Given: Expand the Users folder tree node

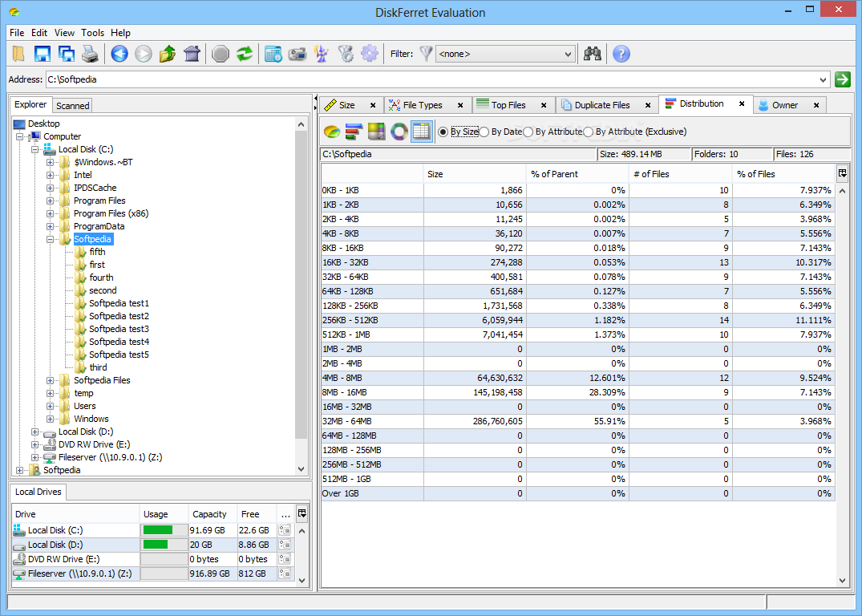Looking at the screenshot, I should (x=50, y=407).
